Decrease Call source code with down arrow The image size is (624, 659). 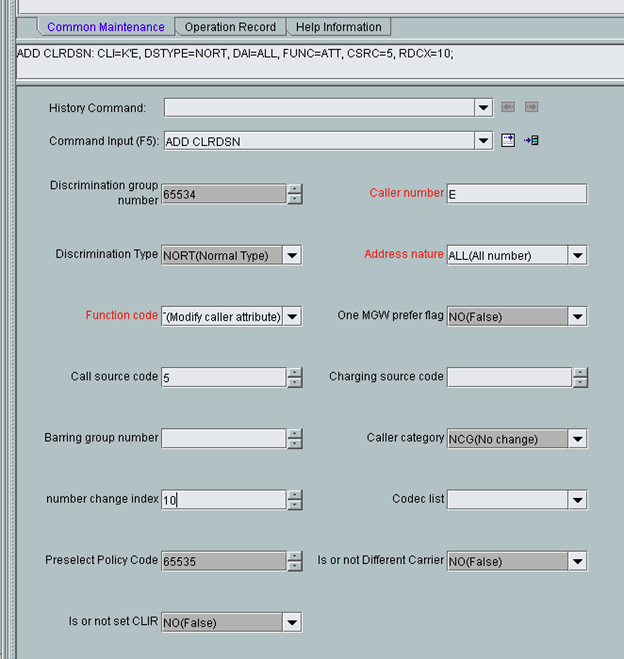point(295,382)
